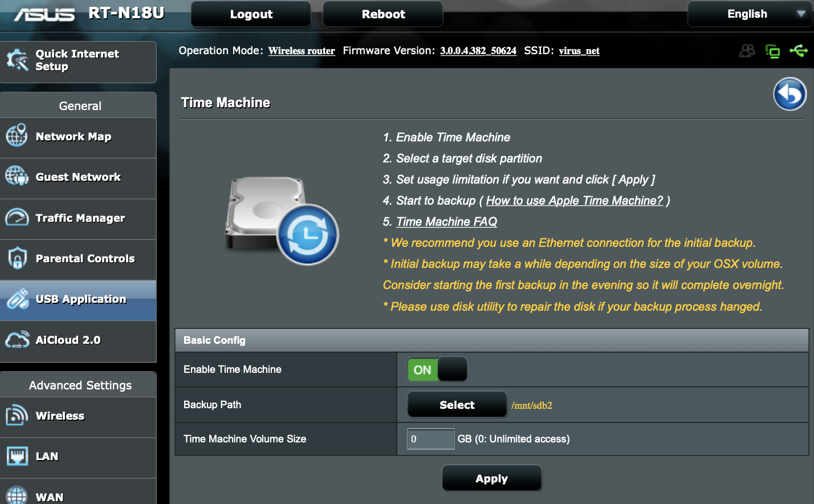Open How to use Apple Time Machine link
This screenshot has width=814, height=504.
(575, 201)
